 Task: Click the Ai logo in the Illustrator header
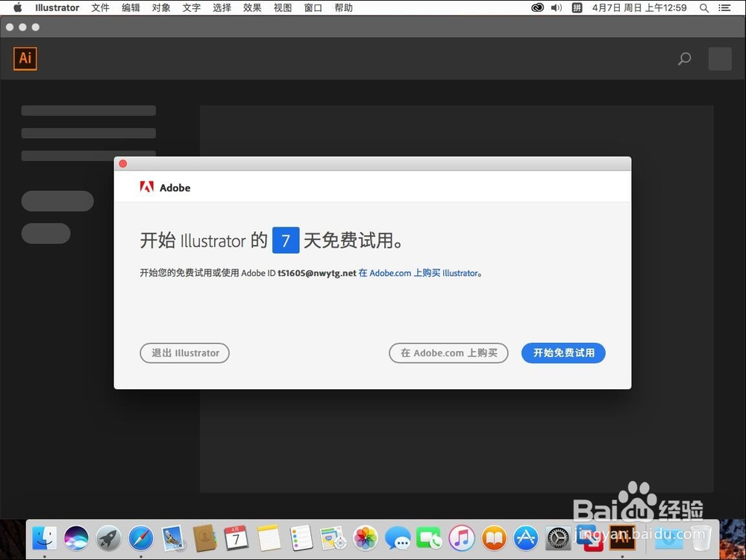pos(25,58)
